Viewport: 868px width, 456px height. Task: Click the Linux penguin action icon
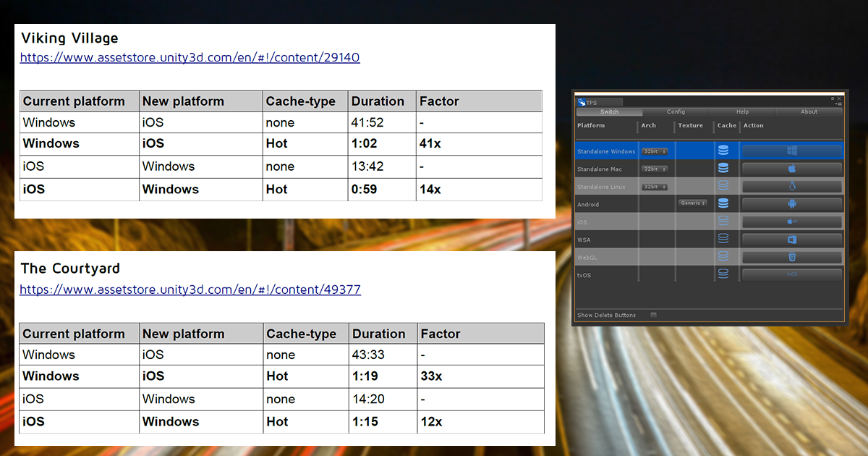[791, 187]
